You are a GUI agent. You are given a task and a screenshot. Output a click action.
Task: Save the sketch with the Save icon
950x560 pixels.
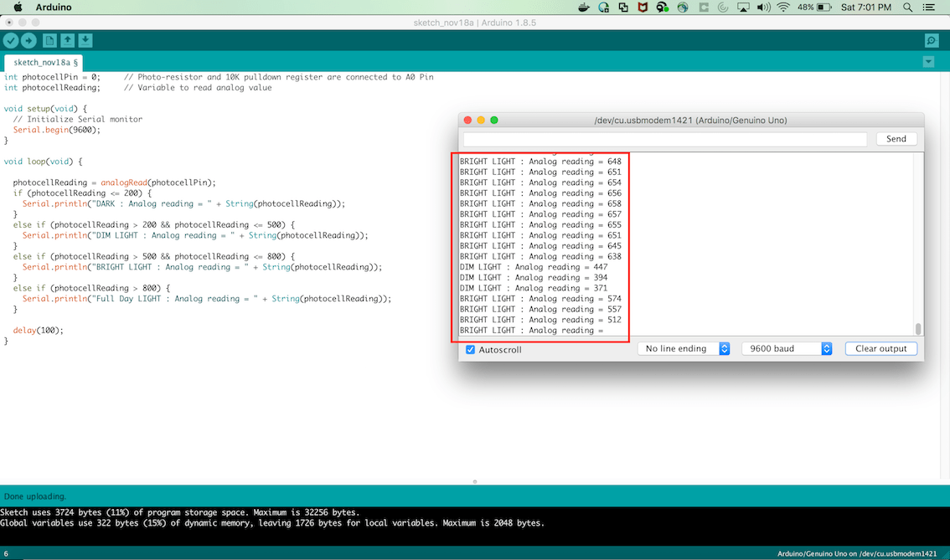pyautogui.click(x=85, y=40)
